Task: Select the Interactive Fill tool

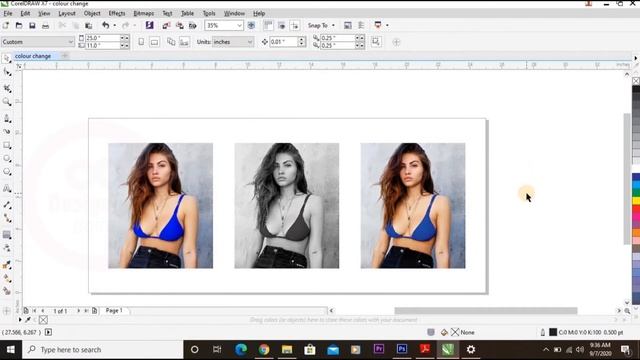Action: [7, 278]
